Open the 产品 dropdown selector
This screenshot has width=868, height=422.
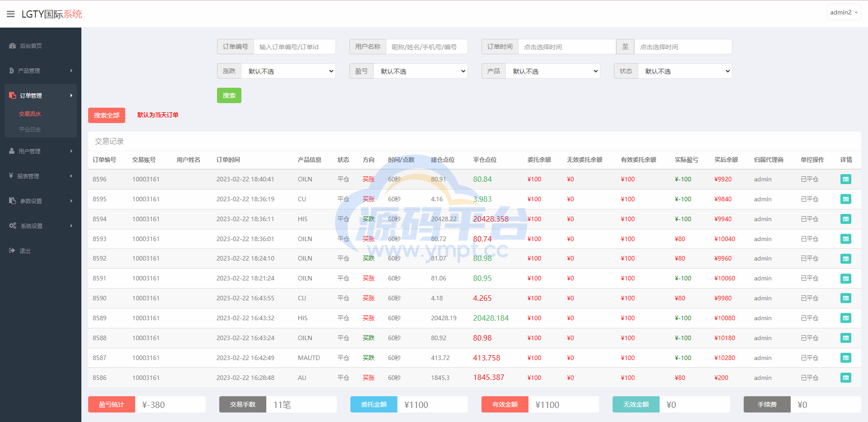[553, 71]
